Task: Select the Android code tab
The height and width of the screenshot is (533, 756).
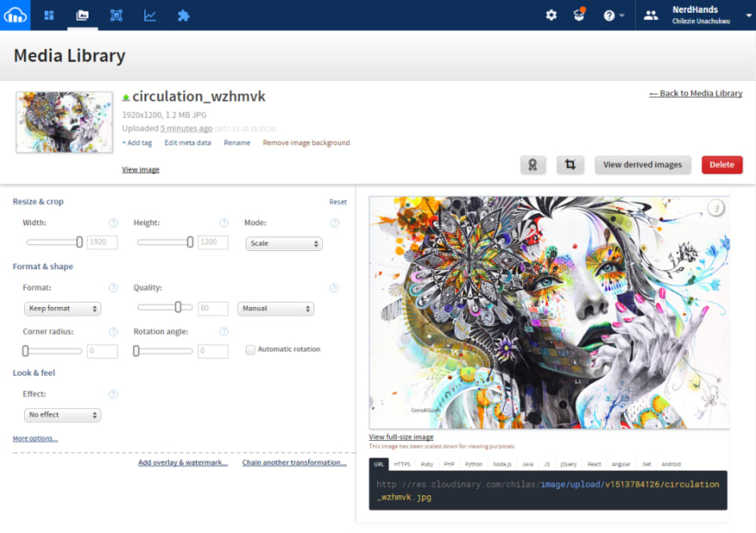Action: [x=671, y=464]
